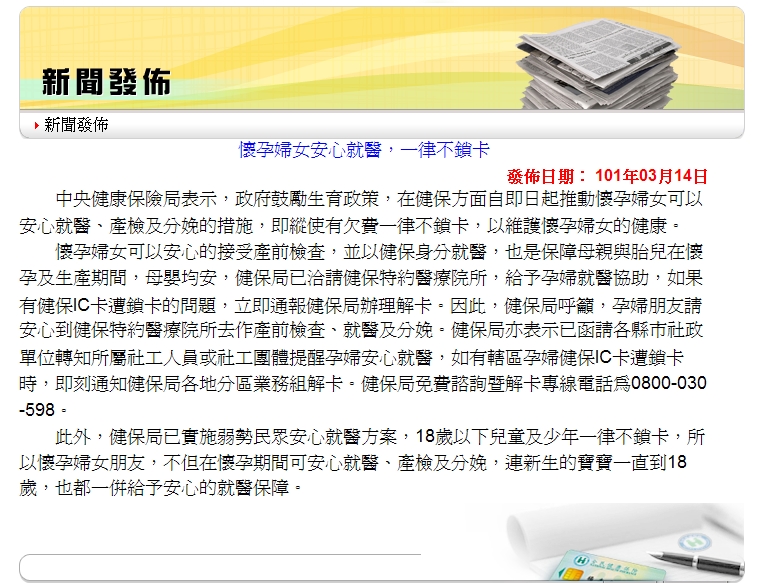This screenshot has width=759, height=583.
Task: Click the paragraph starting 此外，健保局已實施
Action: (x=362, y=462)
